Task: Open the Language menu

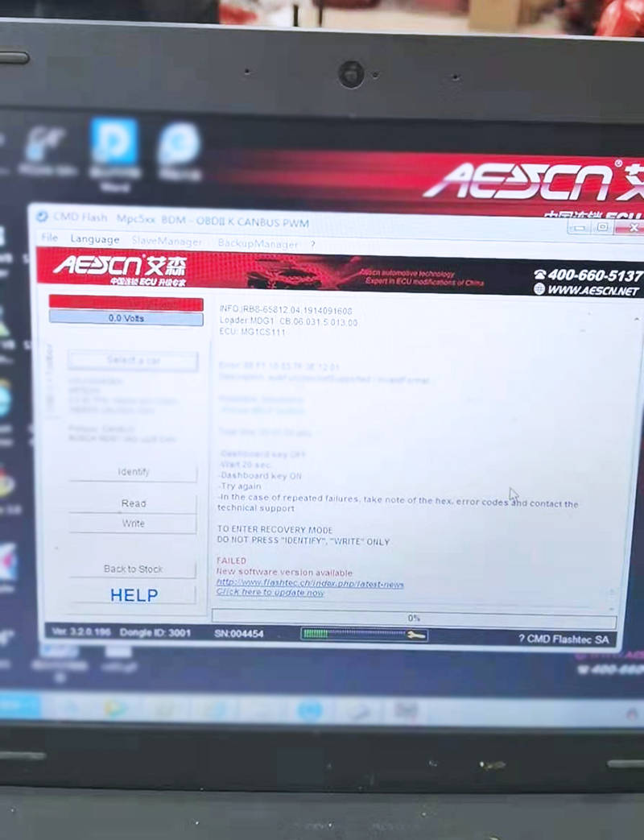Action: [95, 239]
